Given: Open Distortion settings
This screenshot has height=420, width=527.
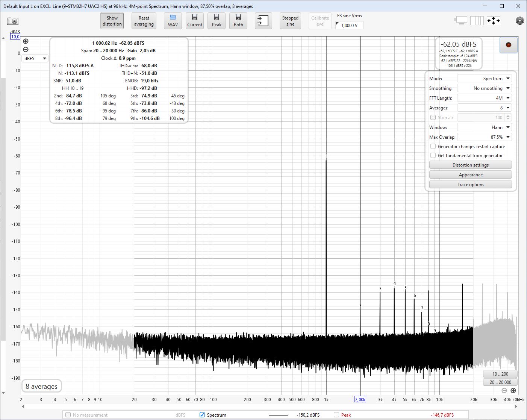Looking at the screenshot, I should click(x=471, y=165).
